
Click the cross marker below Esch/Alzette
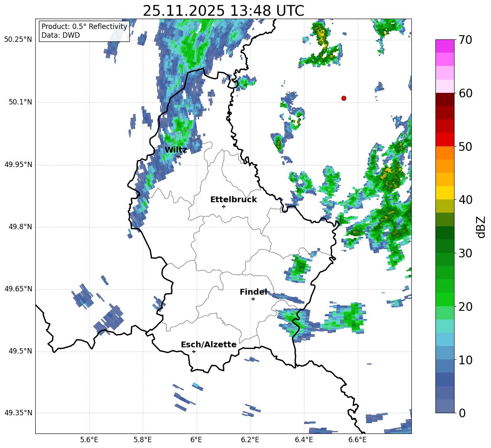click(194, 351)
